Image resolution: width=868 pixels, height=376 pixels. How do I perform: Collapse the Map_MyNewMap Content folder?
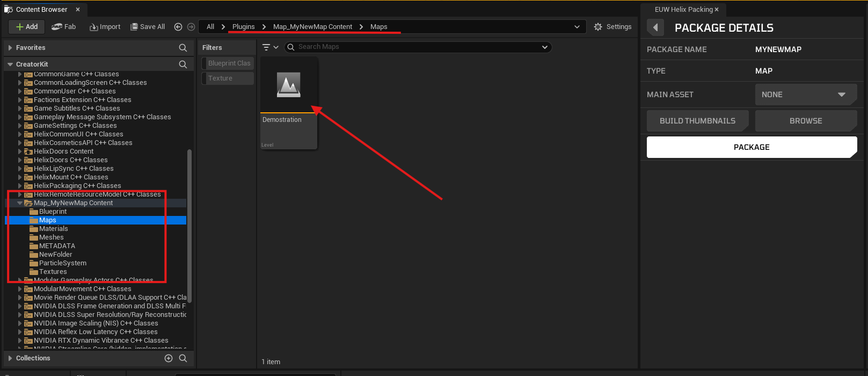click(x=20, y=203)
